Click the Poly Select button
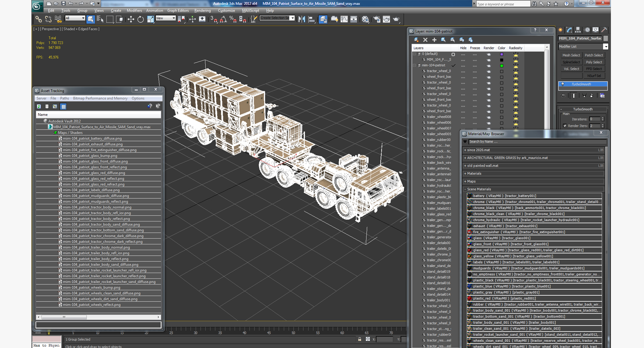This screenshot has height=348, width=644. coord(594,62)
